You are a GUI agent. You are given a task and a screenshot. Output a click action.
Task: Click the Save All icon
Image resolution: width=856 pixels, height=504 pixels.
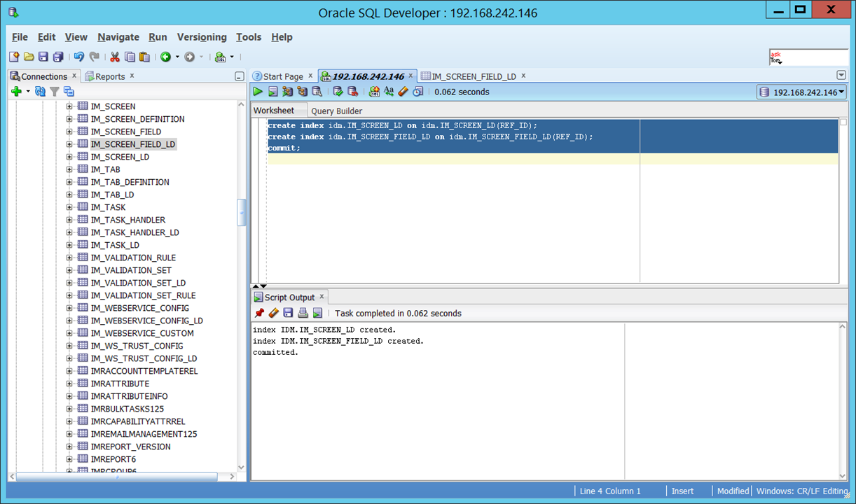tap(58, 57)
